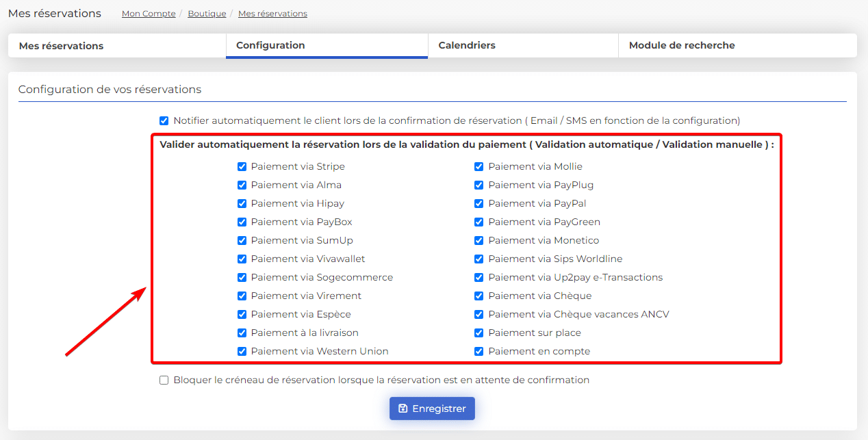Click the Enregistrer button

(432, 409)
